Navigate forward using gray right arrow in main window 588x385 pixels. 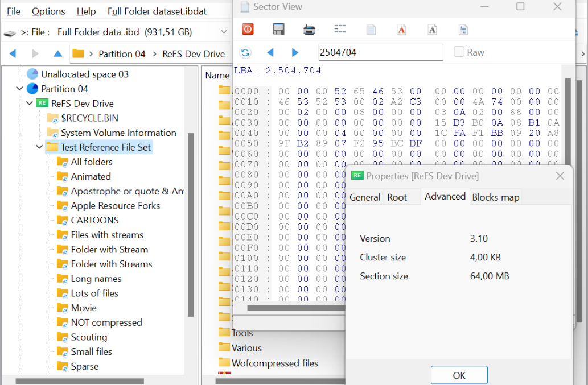click(35, 53)
